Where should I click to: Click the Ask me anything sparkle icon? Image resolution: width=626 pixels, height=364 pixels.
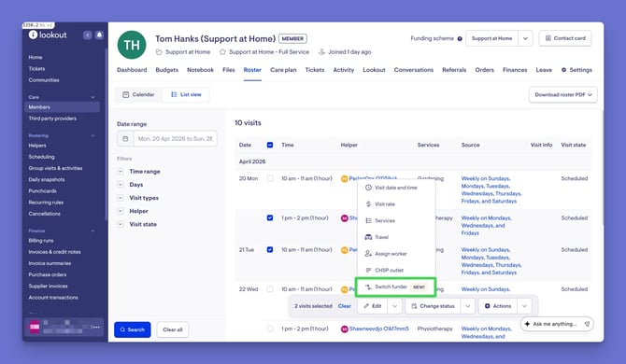click(527, 324)
